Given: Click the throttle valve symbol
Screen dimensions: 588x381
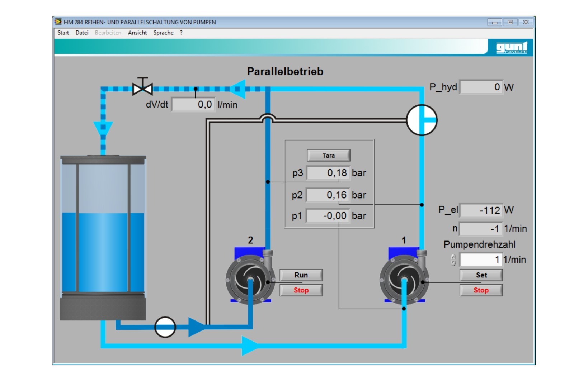Looking at the screenshot, I should point(142,86).
